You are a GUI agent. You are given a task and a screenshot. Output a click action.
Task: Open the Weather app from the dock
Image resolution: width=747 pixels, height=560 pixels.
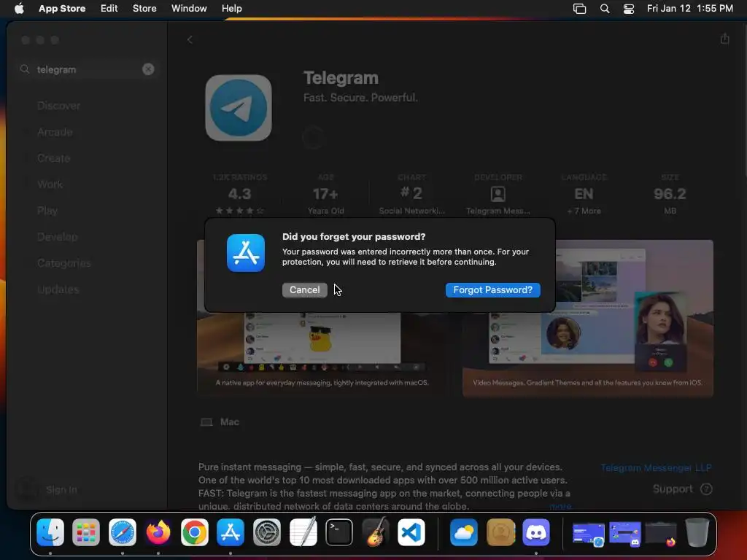coord(464,532)
